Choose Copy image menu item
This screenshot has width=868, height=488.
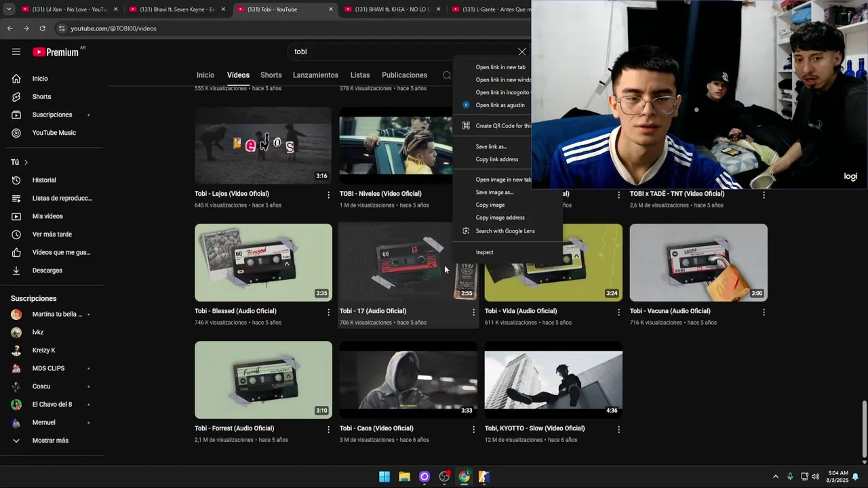coord(490,205)
